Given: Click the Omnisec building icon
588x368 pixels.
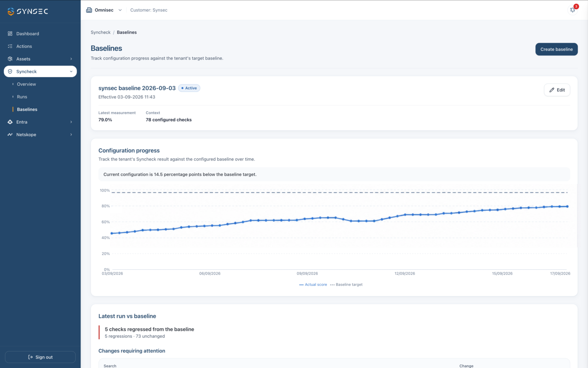Looking at the screenshot, I should click(89, 10).
